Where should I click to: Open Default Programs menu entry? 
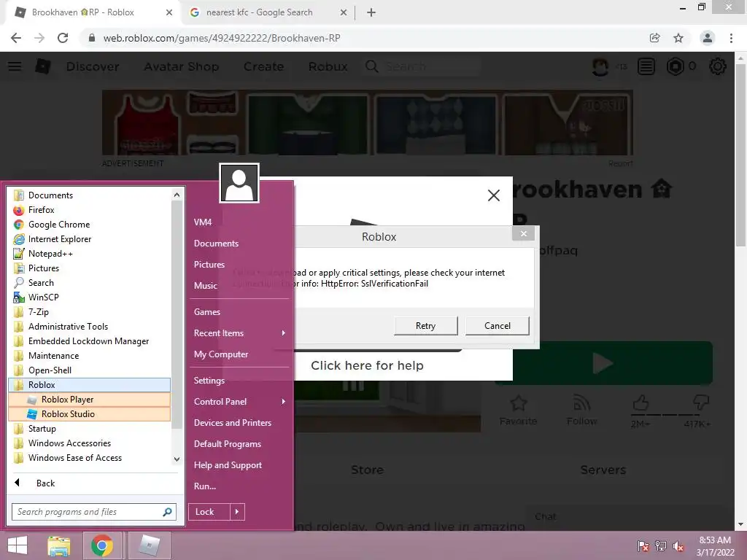pyautogui.click(x=228, y=444)
